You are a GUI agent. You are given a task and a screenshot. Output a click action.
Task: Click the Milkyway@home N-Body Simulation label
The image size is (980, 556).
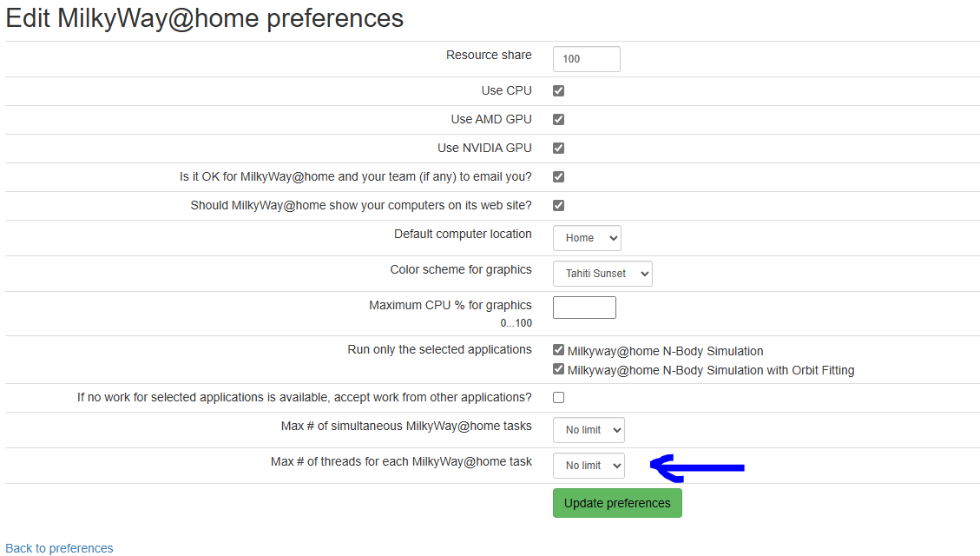click(x=665, y=351)
